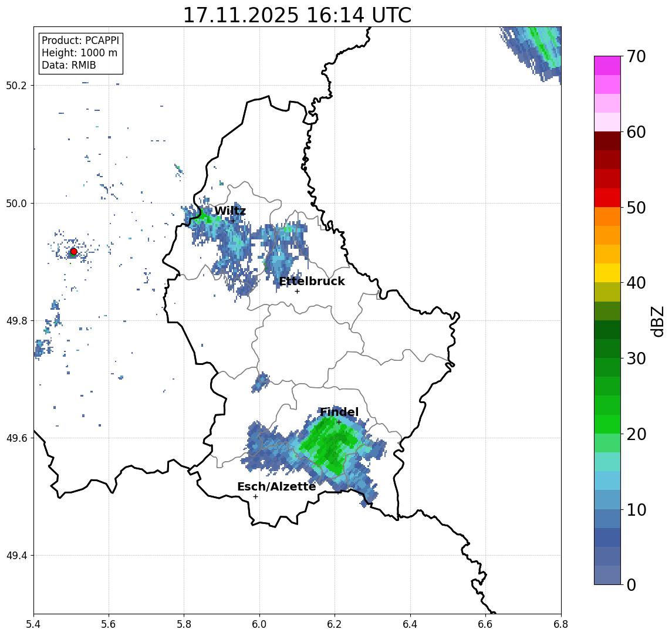This screenshot has width=672, height=636.
Task: Click the colorbar label 70
Action: (x=636, y=56)
